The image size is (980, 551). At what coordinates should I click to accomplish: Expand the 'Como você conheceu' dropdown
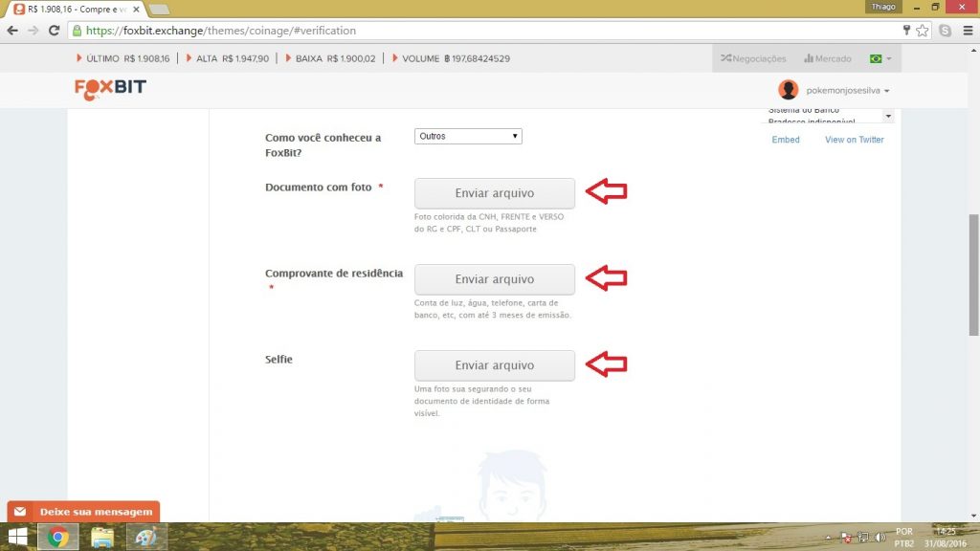point(469,137)
